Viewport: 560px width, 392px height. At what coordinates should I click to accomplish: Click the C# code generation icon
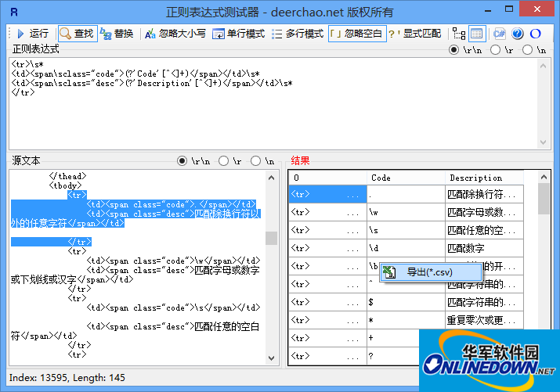[499, 34]
